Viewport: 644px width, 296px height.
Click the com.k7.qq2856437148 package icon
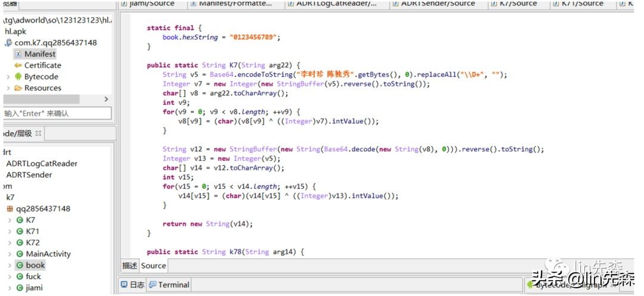pyautogui.click(x=8, y=43)
